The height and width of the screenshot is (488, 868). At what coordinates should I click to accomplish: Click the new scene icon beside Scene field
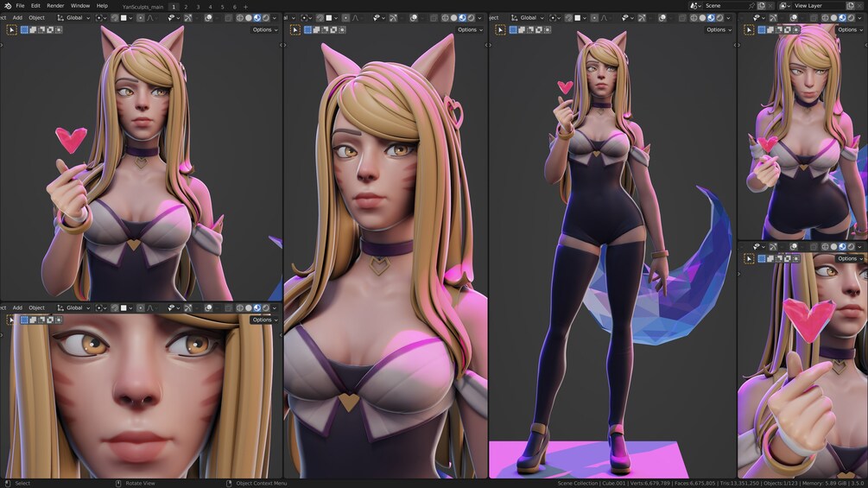[761, 5]
